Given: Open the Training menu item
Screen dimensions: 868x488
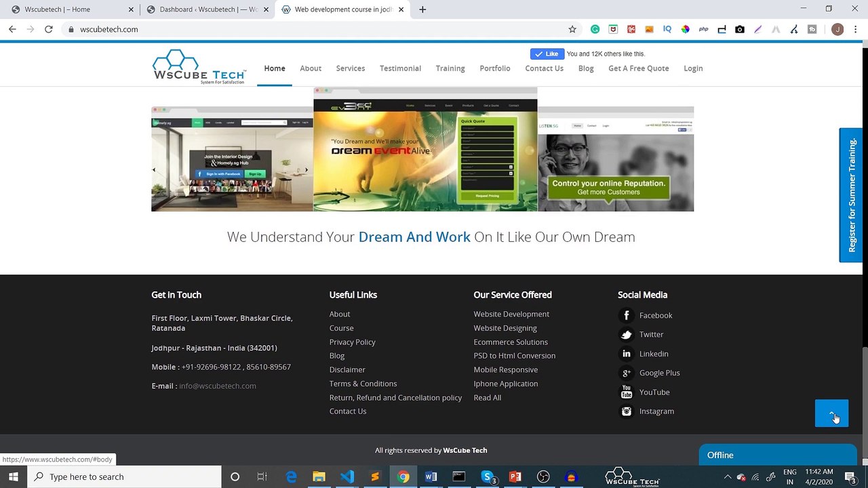Looking at the screenshot, I should click(x=450, y=68).
